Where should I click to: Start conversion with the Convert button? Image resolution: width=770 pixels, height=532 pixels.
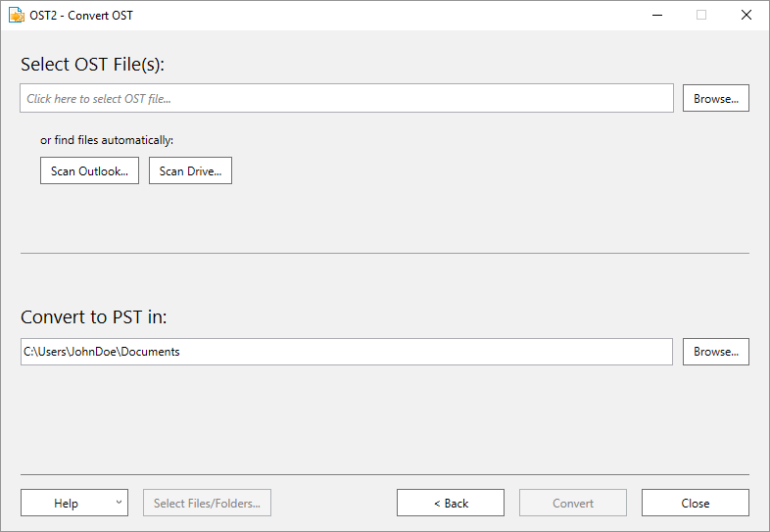[572, 503]
